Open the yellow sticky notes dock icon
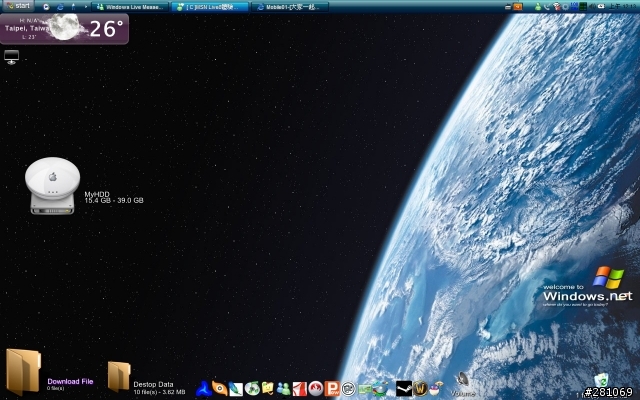Viewport: 640px width, 400px height. tap(268, 389)
